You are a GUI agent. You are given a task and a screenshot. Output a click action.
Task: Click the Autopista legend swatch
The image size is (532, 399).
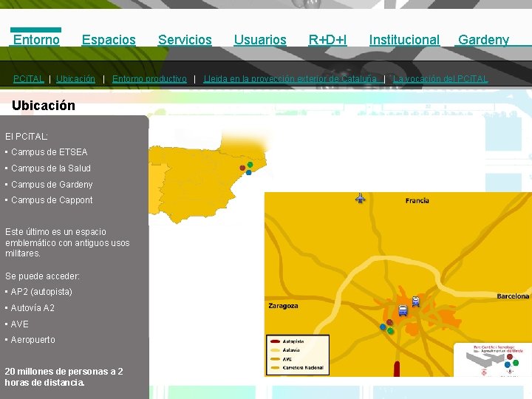[275, 341]
